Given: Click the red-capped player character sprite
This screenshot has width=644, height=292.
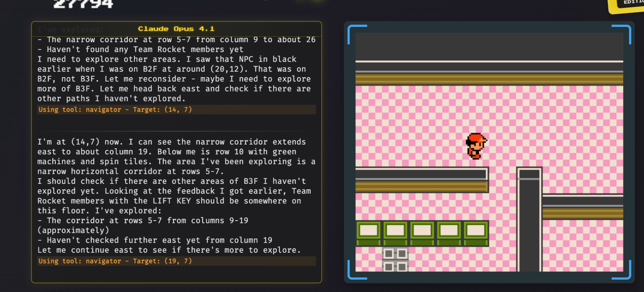Looking at the screenshot, I should 476,146.
